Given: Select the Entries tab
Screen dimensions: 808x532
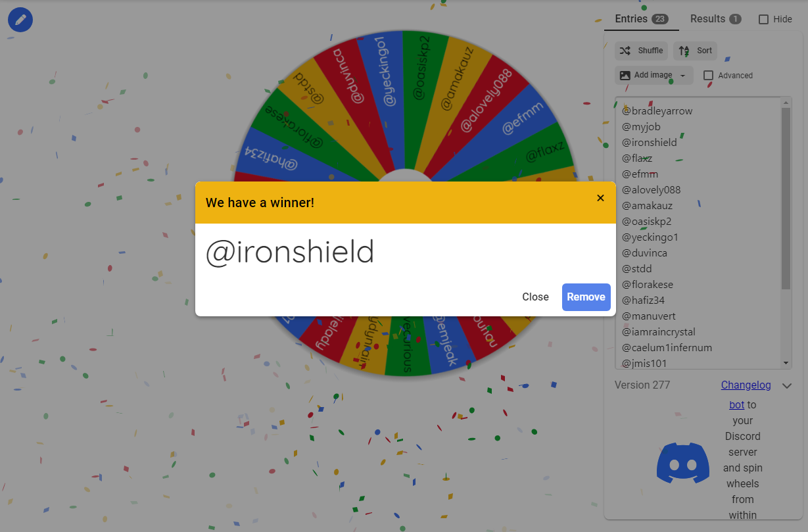Looking at the screenshot, I should point(642,19).
